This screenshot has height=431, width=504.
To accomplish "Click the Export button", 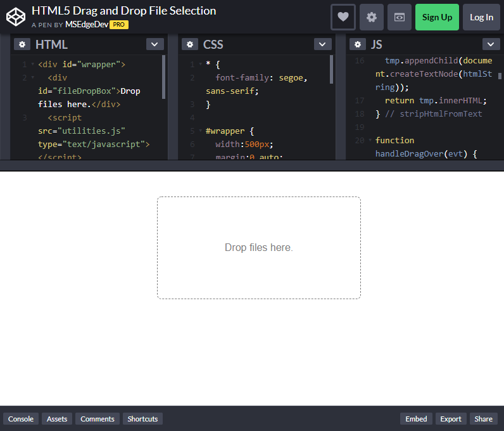I will click(x=451, y=419).
